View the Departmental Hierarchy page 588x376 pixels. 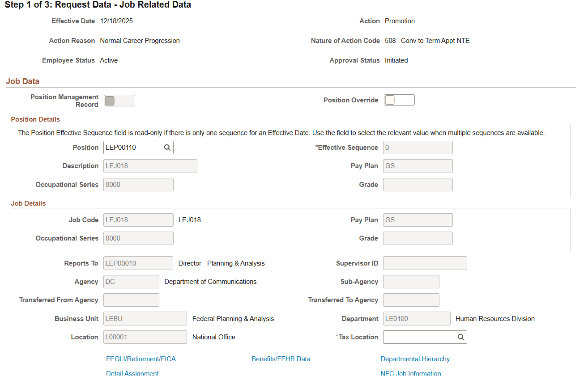coord(415,359)
